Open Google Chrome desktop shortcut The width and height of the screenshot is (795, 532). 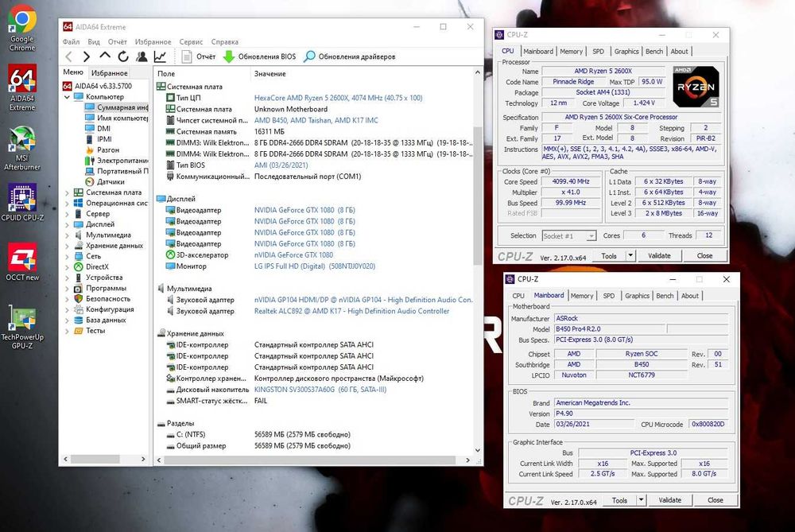(x=22, y=28)
